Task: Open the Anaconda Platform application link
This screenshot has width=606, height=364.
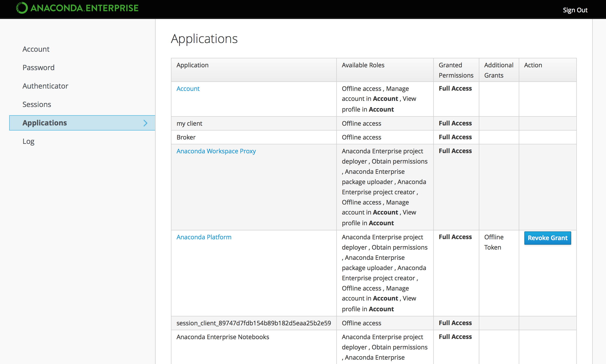Action: tap(204, 237)
